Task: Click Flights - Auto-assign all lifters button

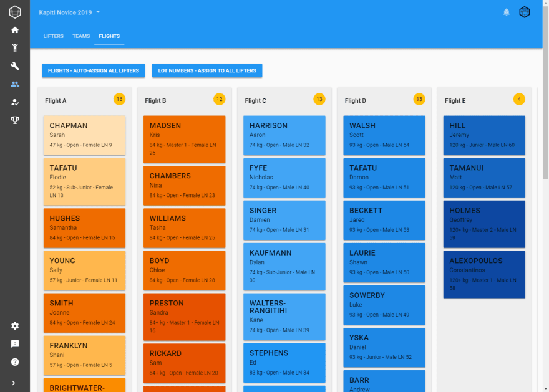Action: [94, 70]
